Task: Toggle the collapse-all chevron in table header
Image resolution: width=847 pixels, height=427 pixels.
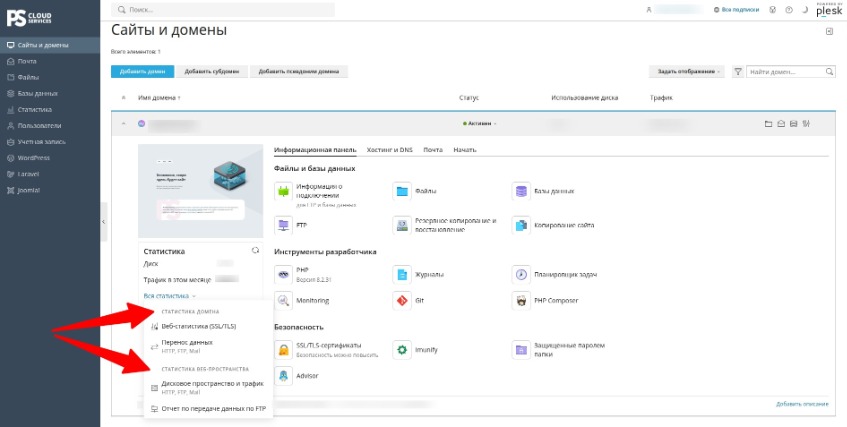Action: point(124,98)
